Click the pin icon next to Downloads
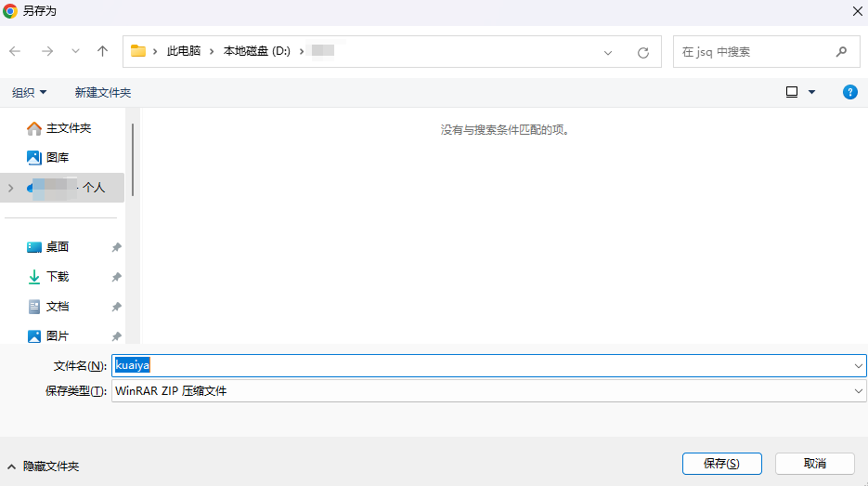This screenshot has width=868, height=486. 116,277
